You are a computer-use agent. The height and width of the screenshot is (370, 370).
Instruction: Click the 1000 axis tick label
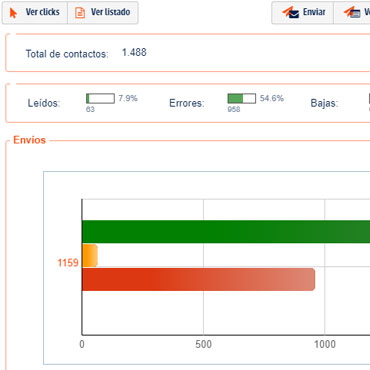coord(325,344)
